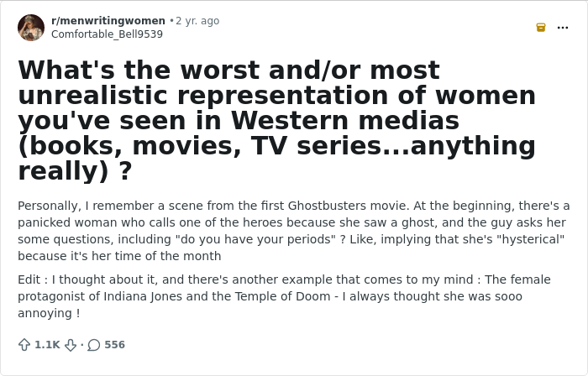This screenshot has width=588, height=376.
Task: Click the word "hysterical" in the post body
Action: point(531,239)
